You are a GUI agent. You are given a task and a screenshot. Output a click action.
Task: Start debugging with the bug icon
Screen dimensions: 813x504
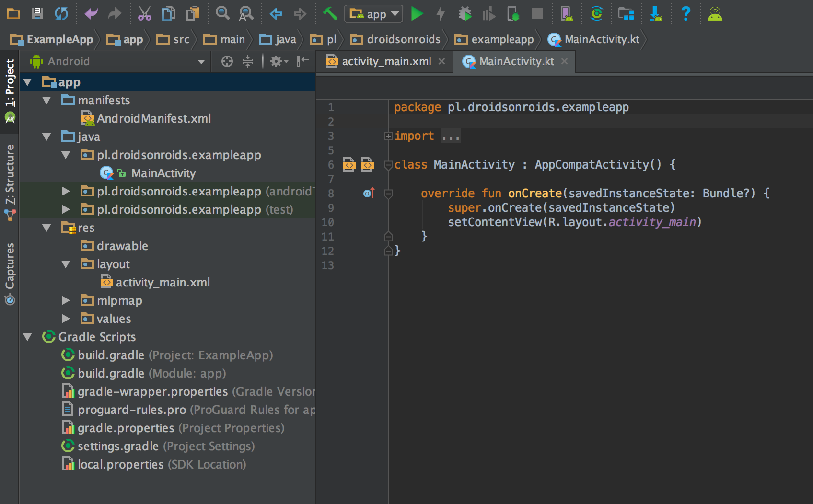[x=465, y=14]
